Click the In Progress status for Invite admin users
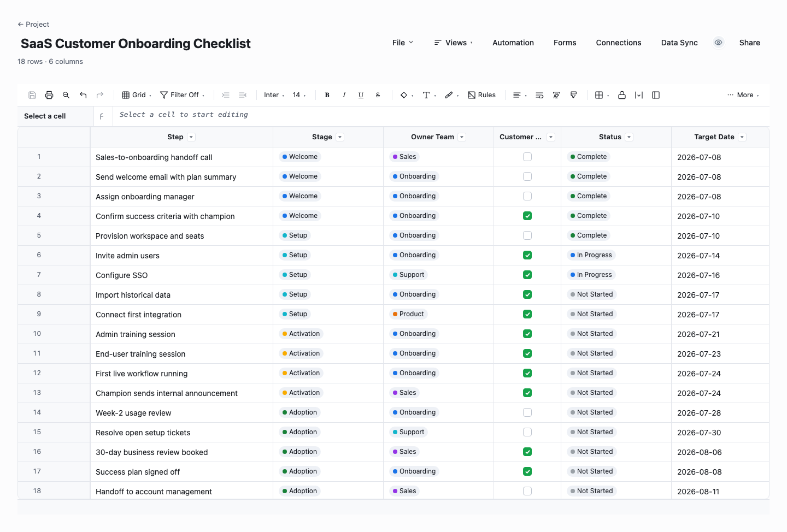 pos(591,255)
